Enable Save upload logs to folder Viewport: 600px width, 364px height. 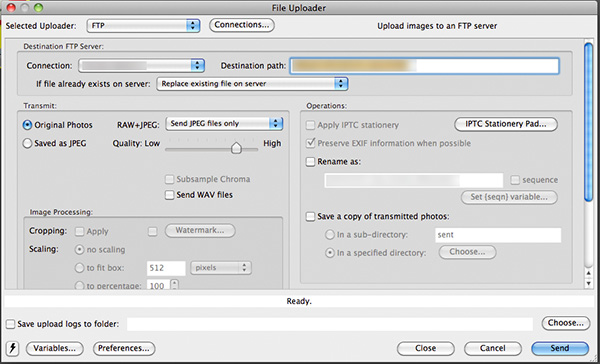click(11, 324)
